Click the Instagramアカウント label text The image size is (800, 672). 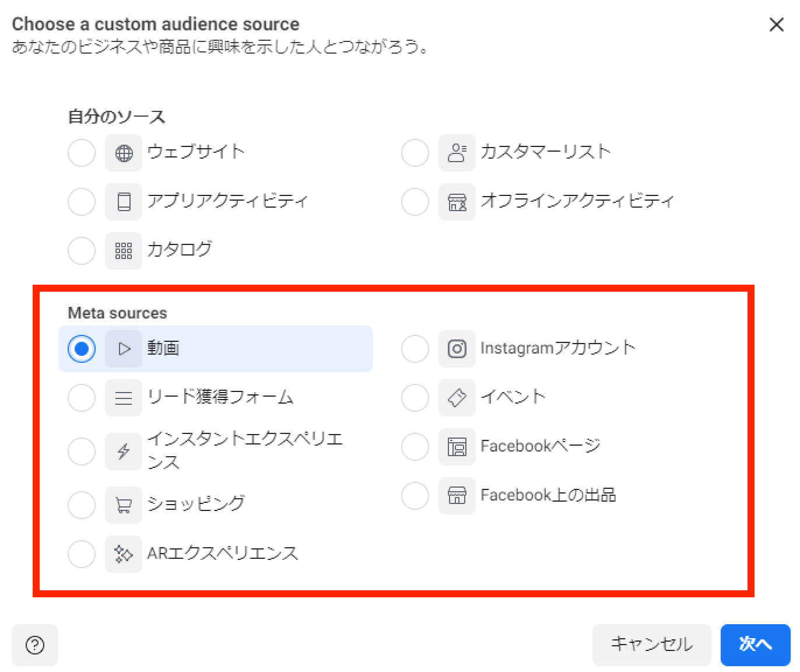pyautogui.click(x=557, y=348)
